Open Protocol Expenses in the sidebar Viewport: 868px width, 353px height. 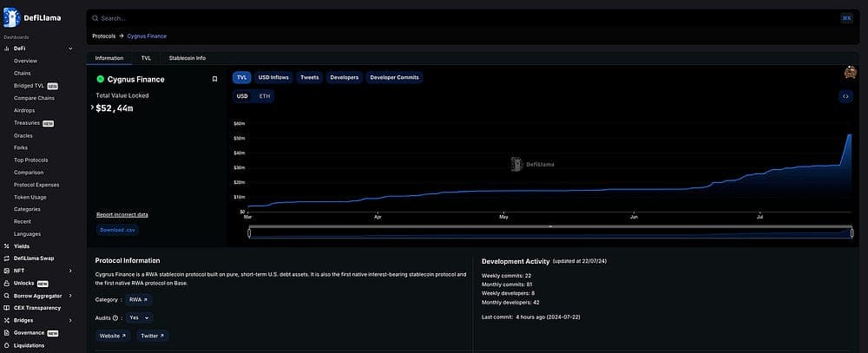(36, 185)
